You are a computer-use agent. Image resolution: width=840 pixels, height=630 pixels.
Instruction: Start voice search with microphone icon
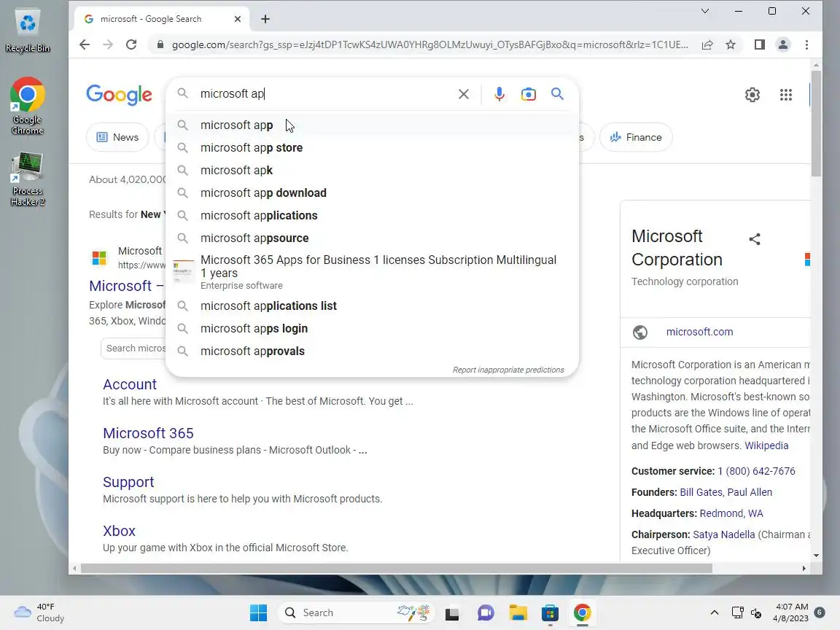(499, 94)
